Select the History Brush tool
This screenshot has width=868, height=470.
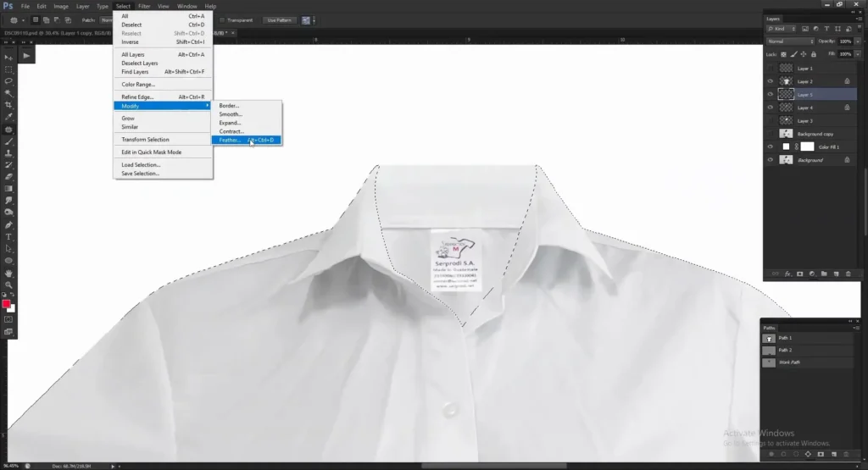pyautogui.click(x=8, y=165)
